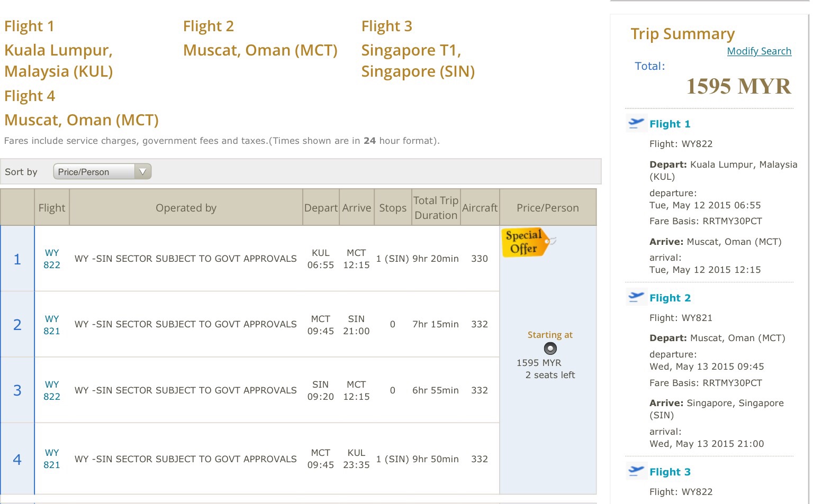Screen dimensions: 813x504
Task: Click the Flight 2 airplane icon in Trip Summary
Action: coord(636,297)
